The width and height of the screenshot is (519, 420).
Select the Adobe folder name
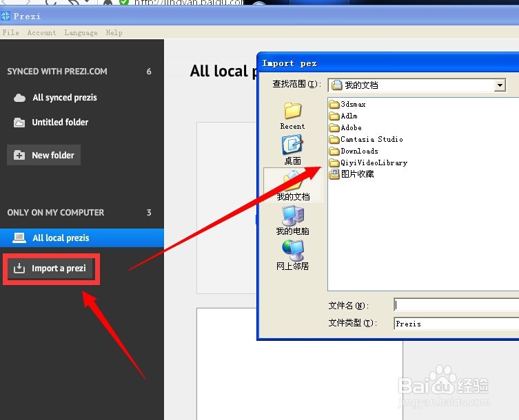352,127
